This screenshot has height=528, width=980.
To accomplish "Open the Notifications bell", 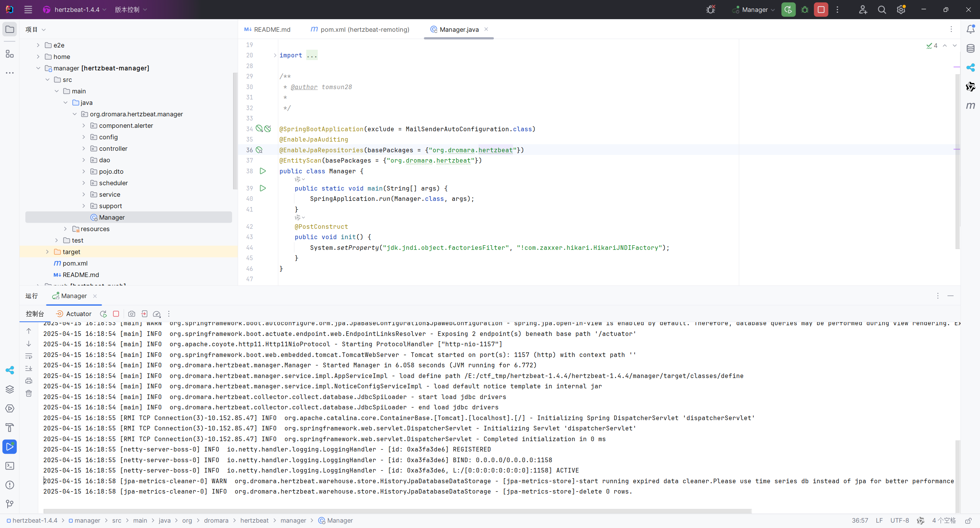I will tap(970, 29).
